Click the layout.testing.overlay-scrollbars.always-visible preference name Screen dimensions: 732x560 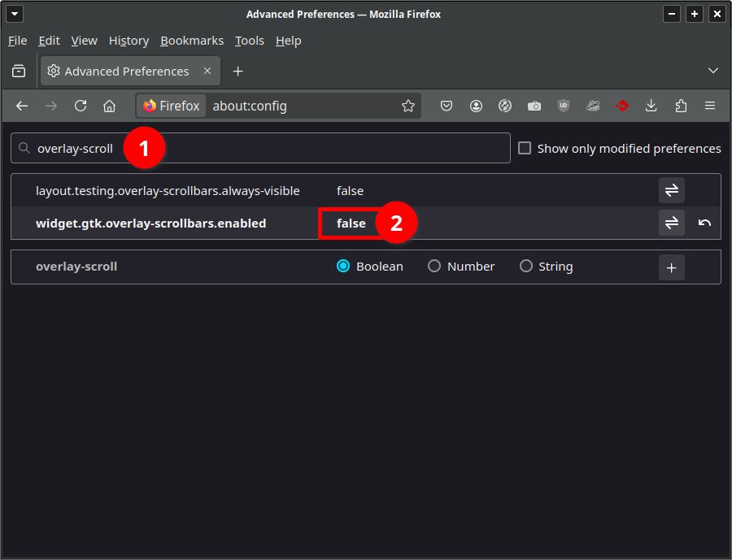168,190
